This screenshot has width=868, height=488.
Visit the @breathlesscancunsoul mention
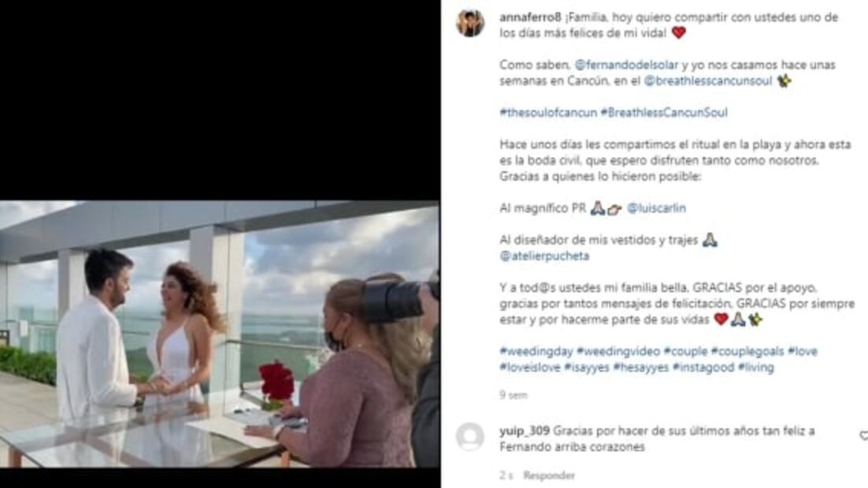pos(707,81)
